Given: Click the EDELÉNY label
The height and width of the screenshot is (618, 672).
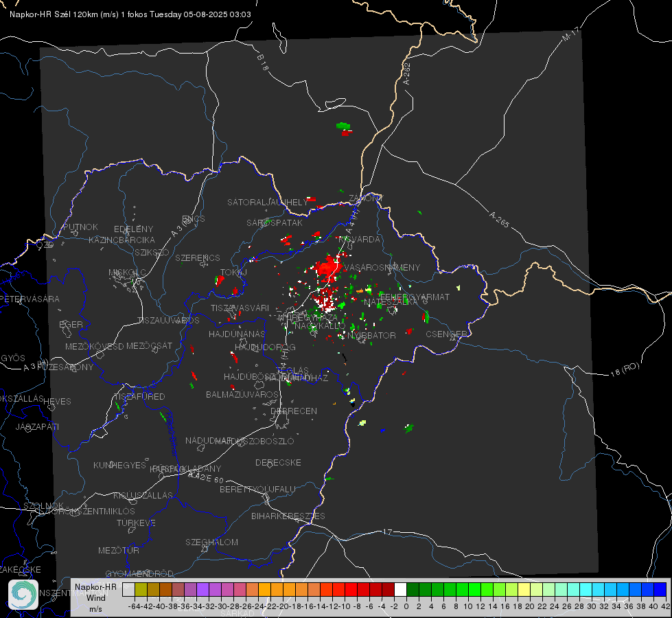Looking at the screenshot, I should (x=133, y=229).
